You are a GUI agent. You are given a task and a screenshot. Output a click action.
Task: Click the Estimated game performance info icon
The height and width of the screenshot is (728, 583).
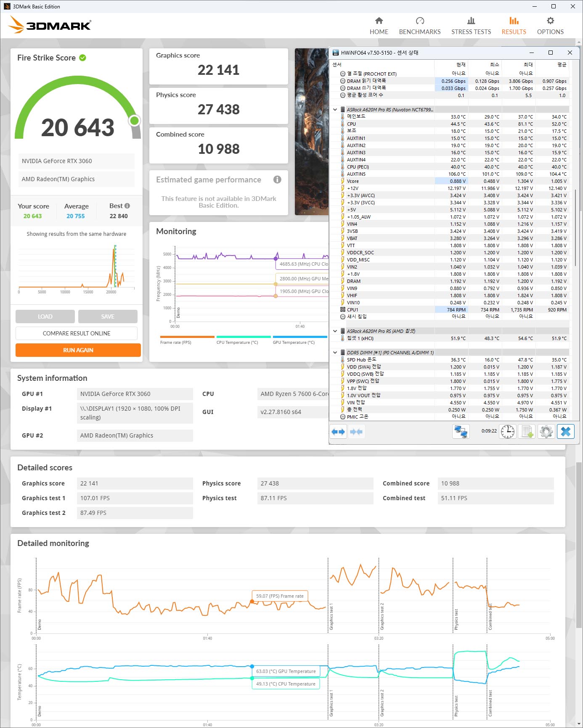pyautogui.click(x=277, y=179)
